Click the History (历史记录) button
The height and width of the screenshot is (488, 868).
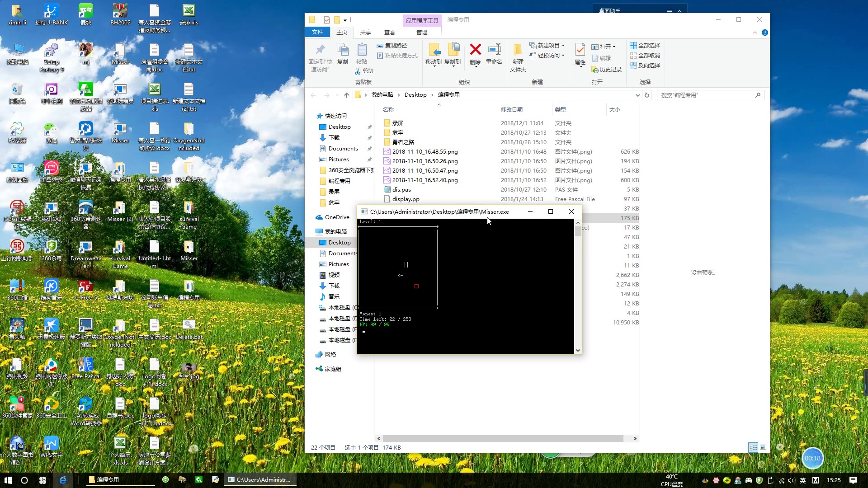[x=606, y=69]
